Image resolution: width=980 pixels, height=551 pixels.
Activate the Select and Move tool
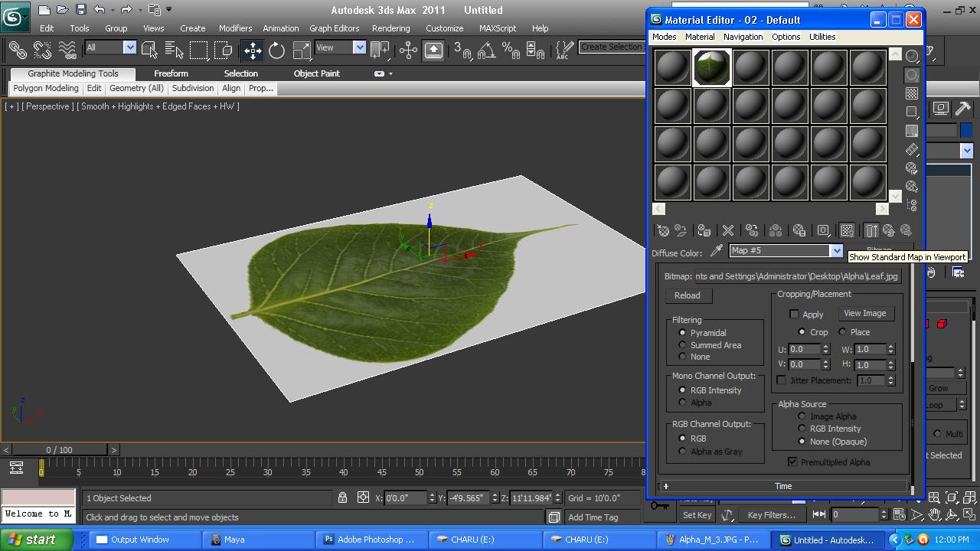point(253,51)
